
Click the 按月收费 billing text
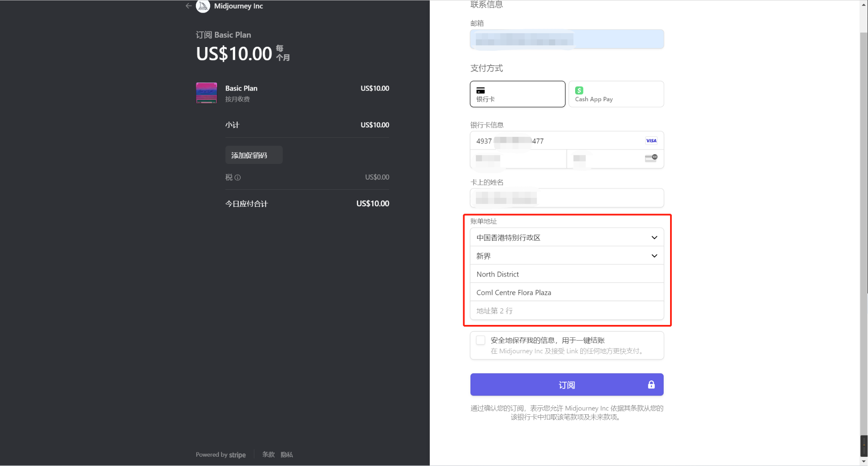coord(237,99)
